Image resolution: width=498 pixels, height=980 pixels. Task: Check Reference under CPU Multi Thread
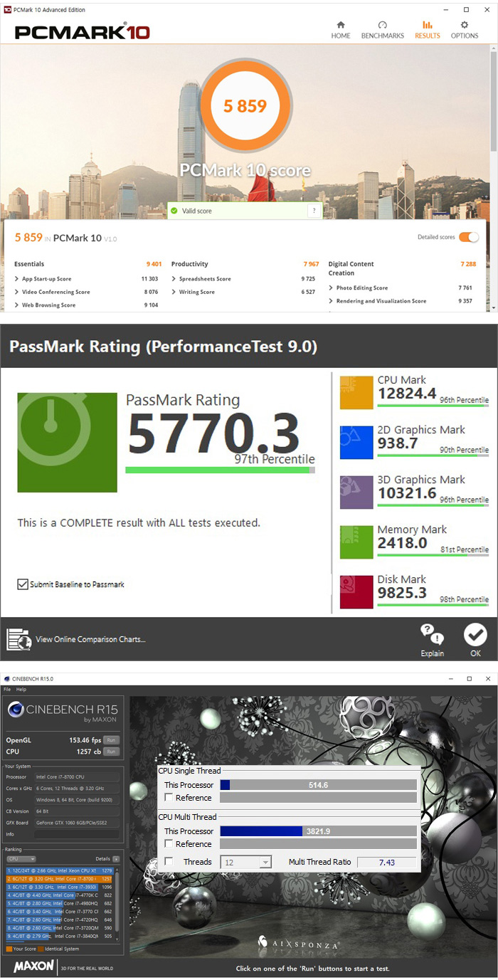(x=169, y=844)
